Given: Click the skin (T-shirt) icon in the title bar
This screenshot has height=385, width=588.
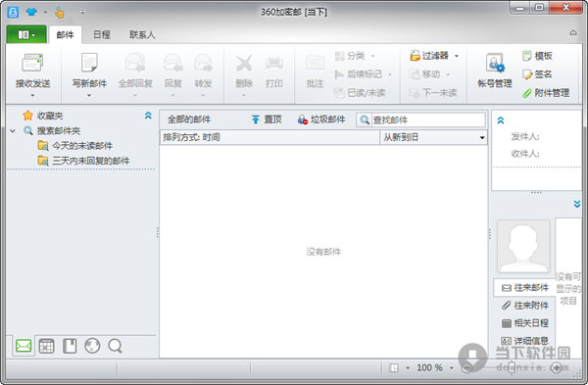Looking at the screenshot, I should pos(31,12).
